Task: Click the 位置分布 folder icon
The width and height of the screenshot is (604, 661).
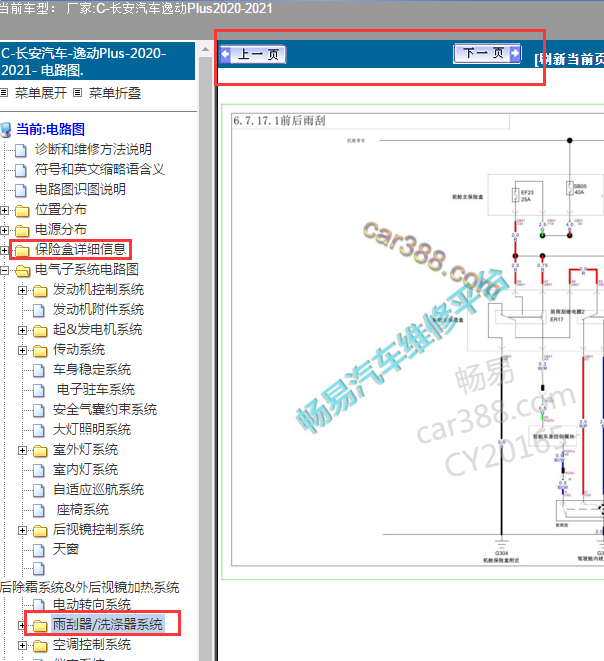Action: (x=22, y=210)
